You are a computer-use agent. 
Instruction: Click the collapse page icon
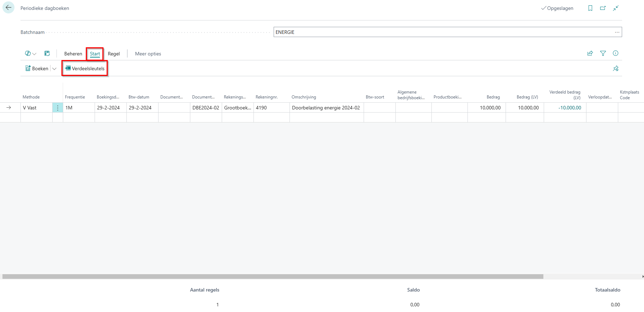(616, 8)
